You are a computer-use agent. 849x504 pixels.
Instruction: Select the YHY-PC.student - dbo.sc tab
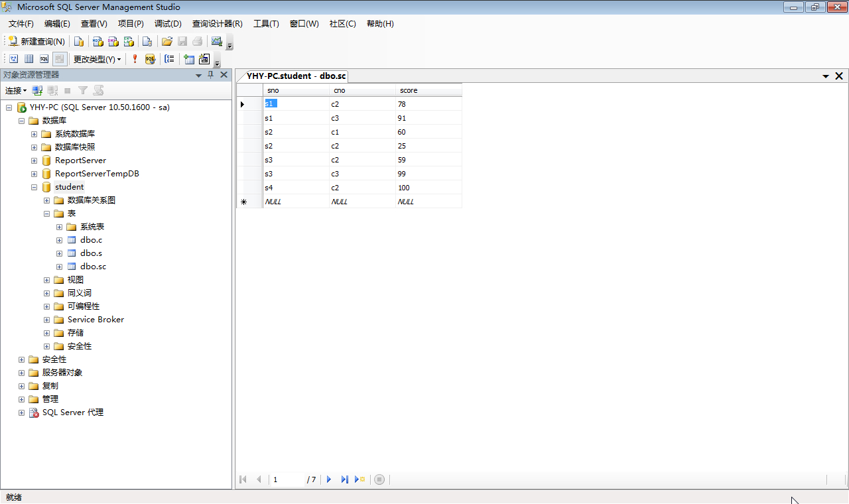coord(296,76)
